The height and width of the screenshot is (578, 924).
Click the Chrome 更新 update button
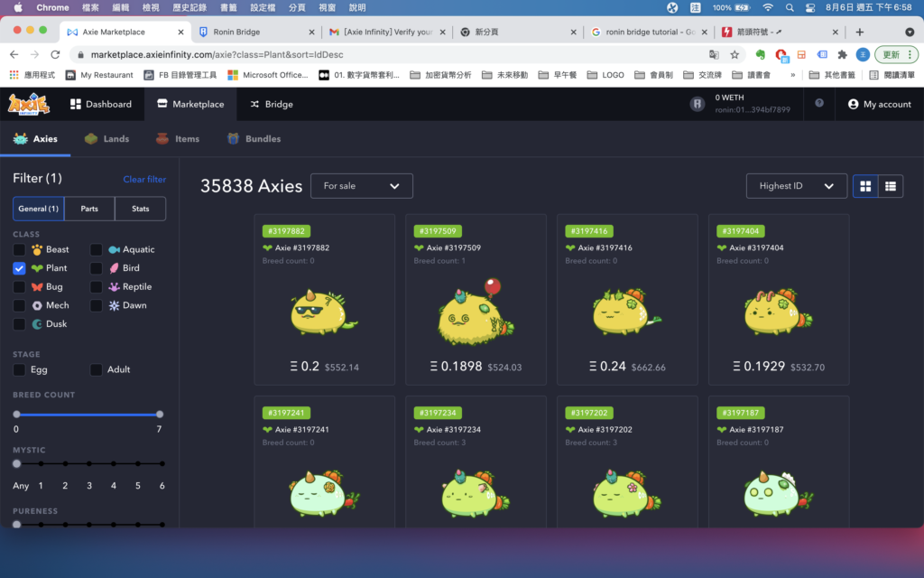tap(896, 54)
